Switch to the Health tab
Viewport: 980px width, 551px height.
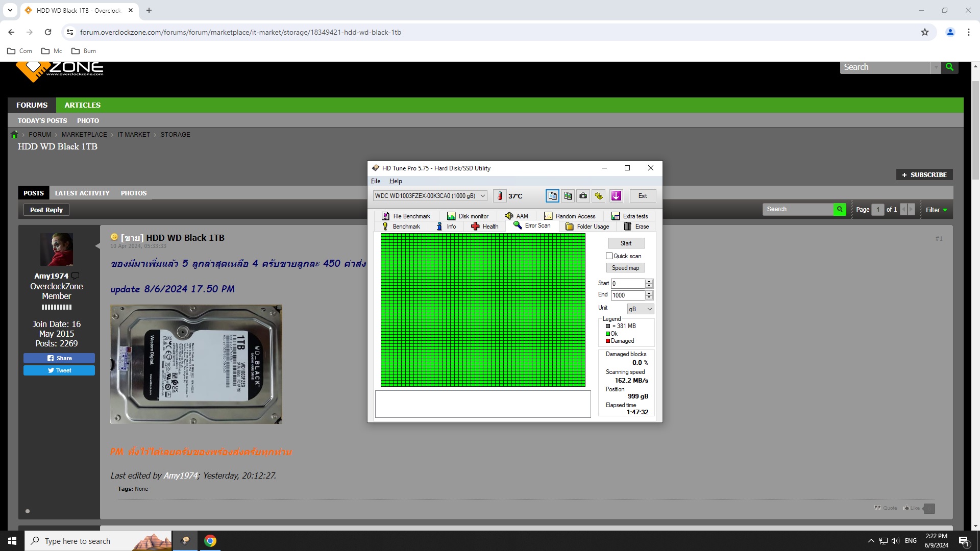484,227
